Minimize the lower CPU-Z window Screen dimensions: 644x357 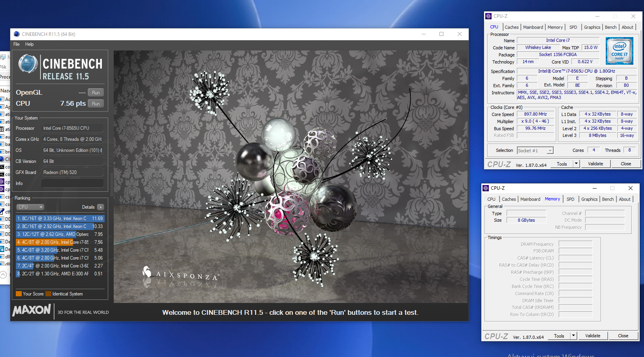pyautogui.click(x=595, y=188)
